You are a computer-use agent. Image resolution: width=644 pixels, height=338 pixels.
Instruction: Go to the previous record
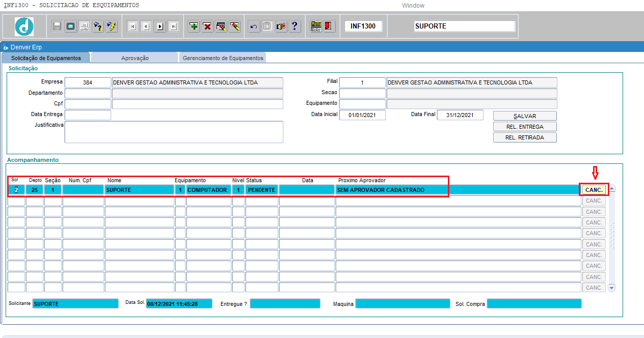coord(146,26)
